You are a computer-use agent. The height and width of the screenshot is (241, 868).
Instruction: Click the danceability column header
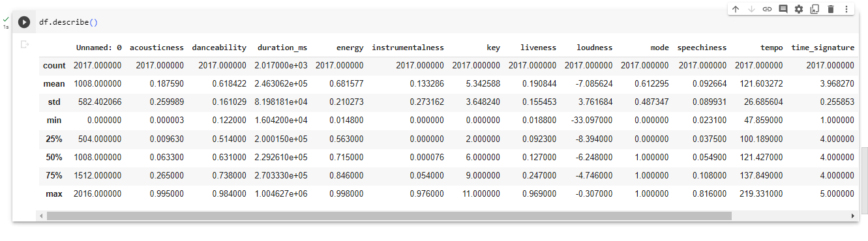tap(219, 48)
